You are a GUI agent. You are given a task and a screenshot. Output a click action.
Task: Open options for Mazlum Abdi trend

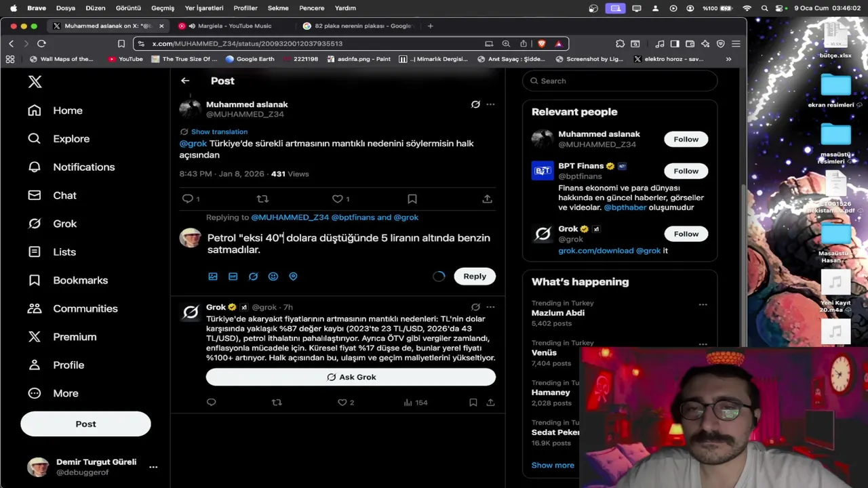click(703, 304)
